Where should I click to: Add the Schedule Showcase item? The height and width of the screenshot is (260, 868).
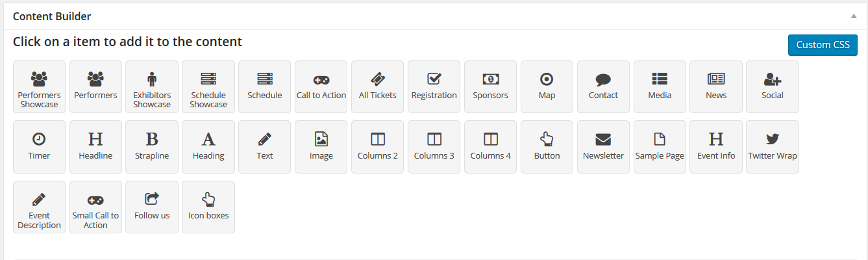tap(208, 86)
